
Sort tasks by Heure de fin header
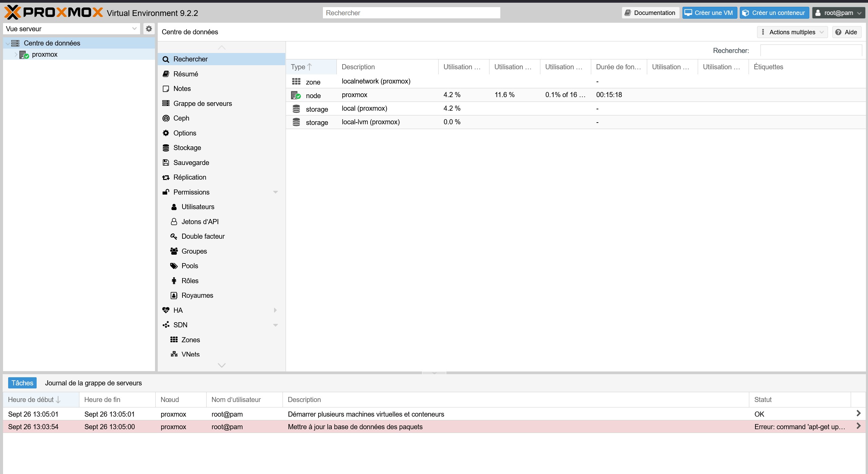(117, 400)
